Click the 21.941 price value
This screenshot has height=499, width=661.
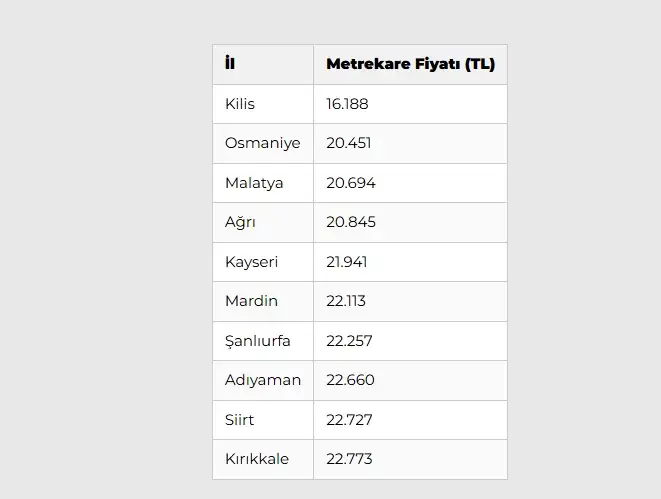pyautogui.click(x=348, y=262)
